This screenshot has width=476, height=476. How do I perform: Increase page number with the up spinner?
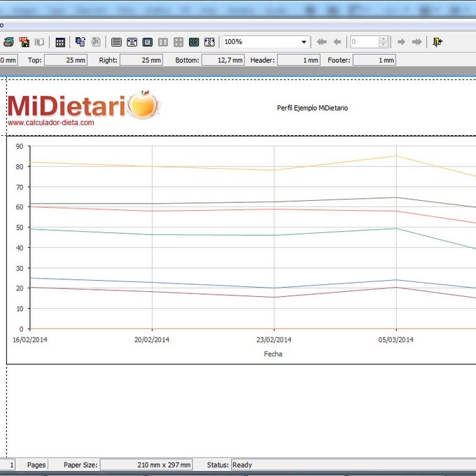coord(384,39)
